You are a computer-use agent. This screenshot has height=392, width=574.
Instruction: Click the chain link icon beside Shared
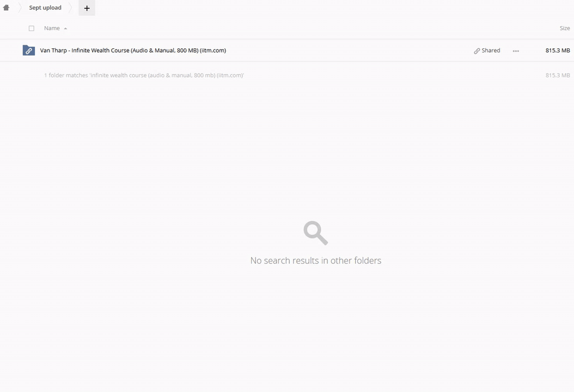pos(477,51)
